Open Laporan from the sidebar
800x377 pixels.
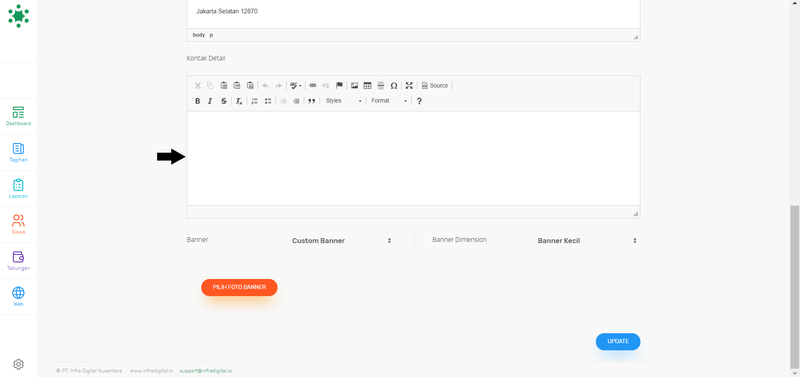(x=18, y=189)
